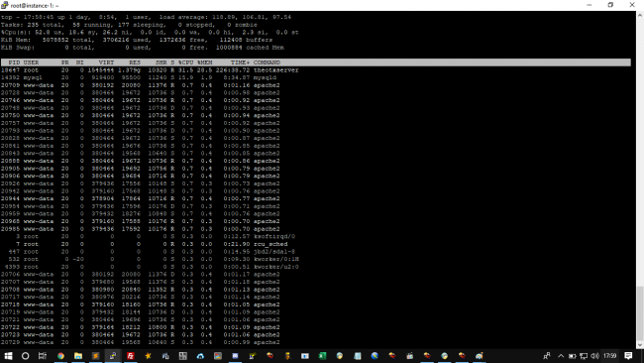Select the kworker/0:1H process row

(150, 260)
